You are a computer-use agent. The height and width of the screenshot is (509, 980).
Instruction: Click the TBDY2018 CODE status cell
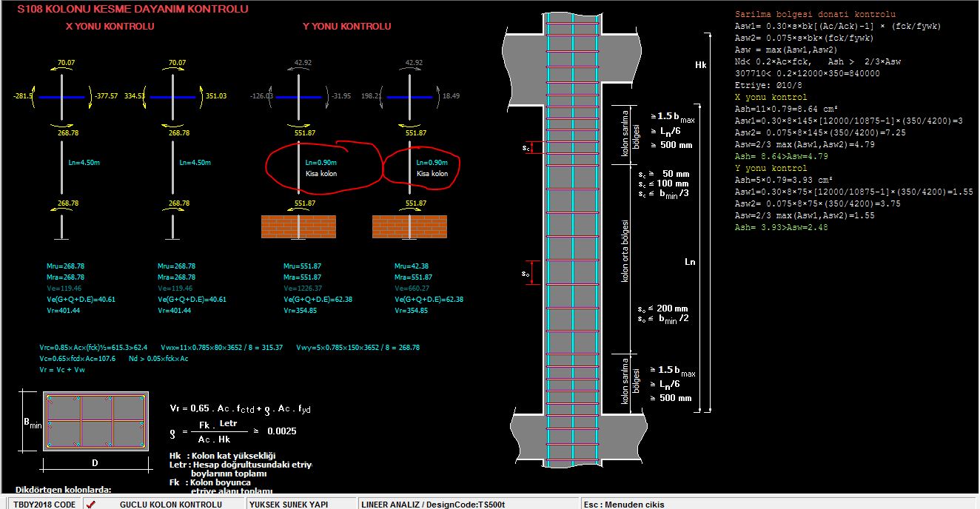click(45, 504)
